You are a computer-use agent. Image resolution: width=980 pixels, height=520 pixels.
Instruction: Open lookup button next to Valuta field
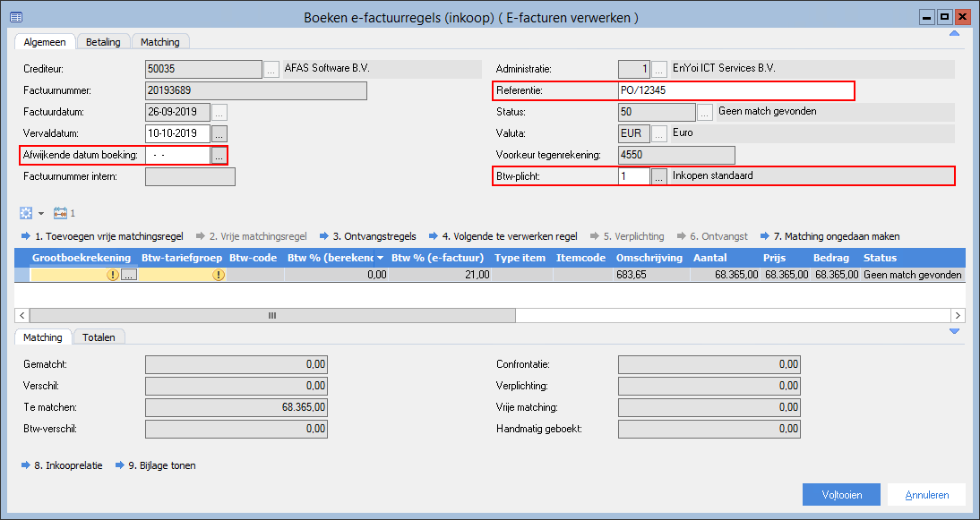pos(659,133)
